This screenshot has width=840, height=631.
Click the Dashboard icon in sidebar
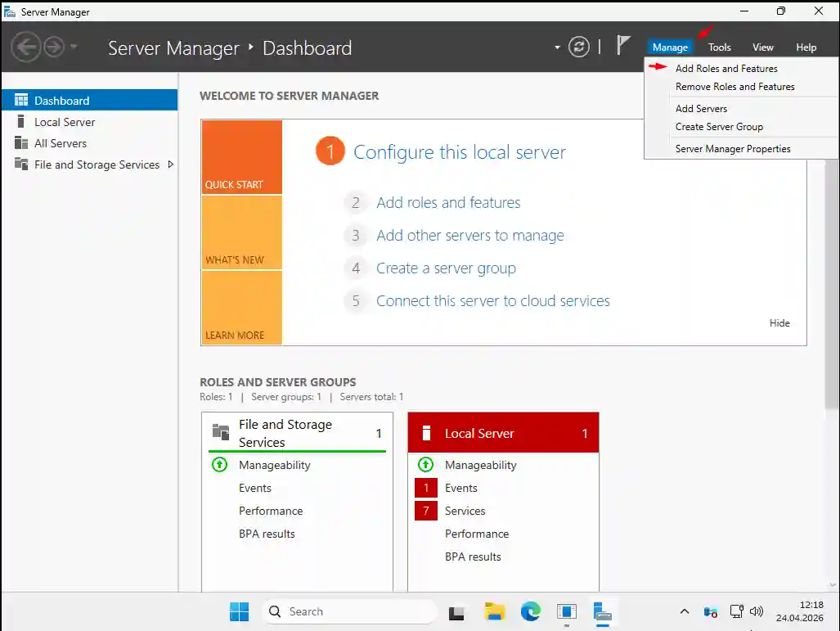(21, 100)
